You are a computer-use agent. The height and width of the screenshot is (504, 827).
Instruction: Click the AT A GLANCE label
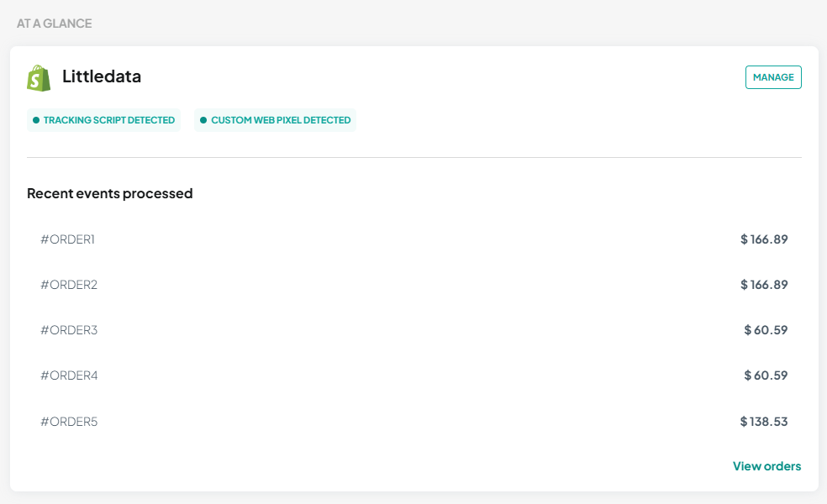55,24
